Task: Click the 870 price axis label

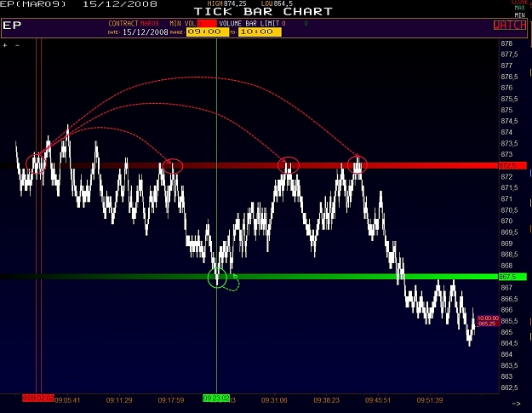Action: click(506, 221)
